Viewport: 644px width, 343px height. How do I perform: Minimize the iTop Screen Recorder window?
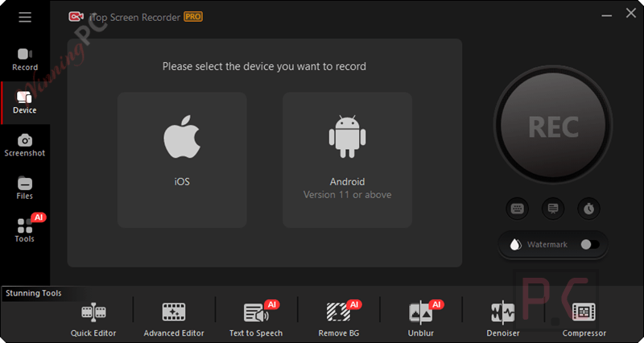(607, 16)
